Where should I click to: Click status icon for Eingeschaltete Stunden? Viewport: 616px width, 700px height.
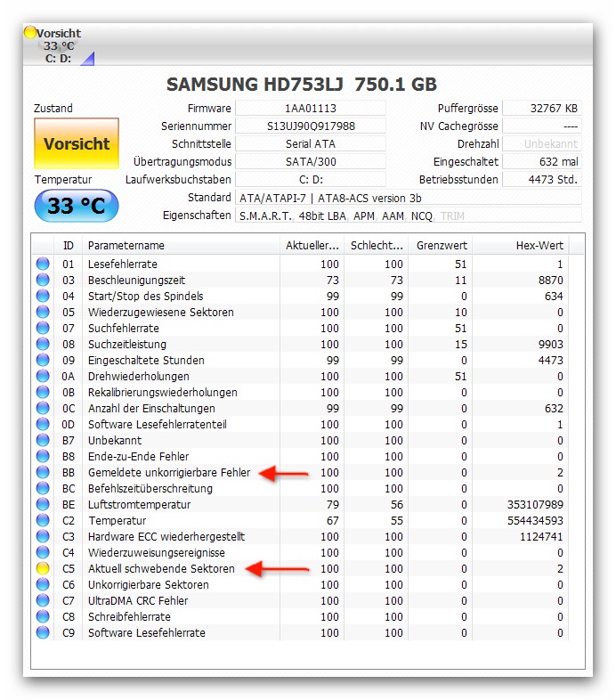click(x=43, y=360)
